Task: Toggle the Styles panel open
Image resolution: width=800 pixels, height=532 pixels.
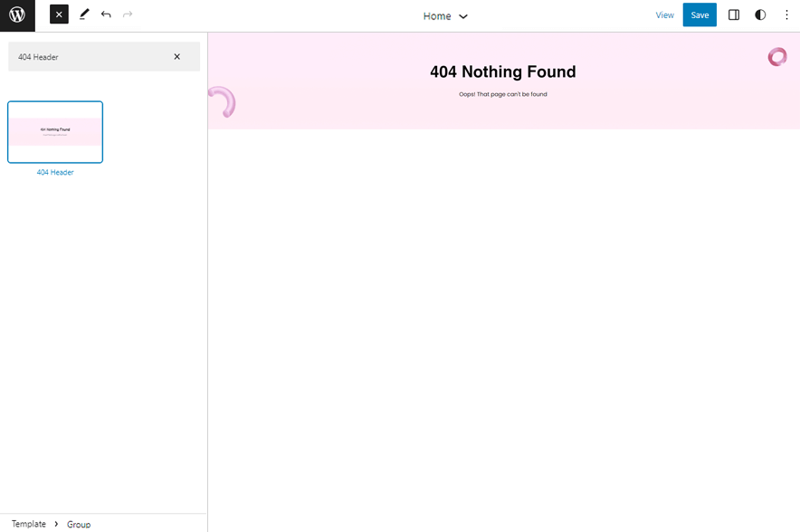Action: tap(760, 14)
